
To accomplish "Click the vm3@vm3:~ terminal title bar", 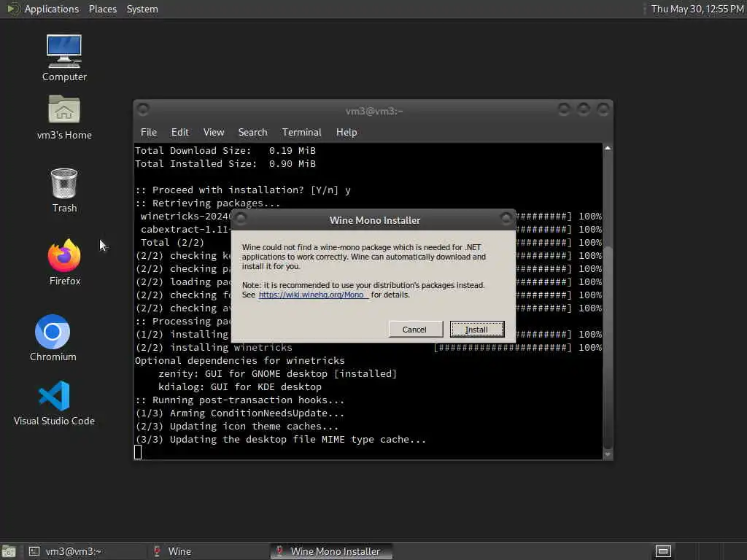I will [x=373, y=111].
